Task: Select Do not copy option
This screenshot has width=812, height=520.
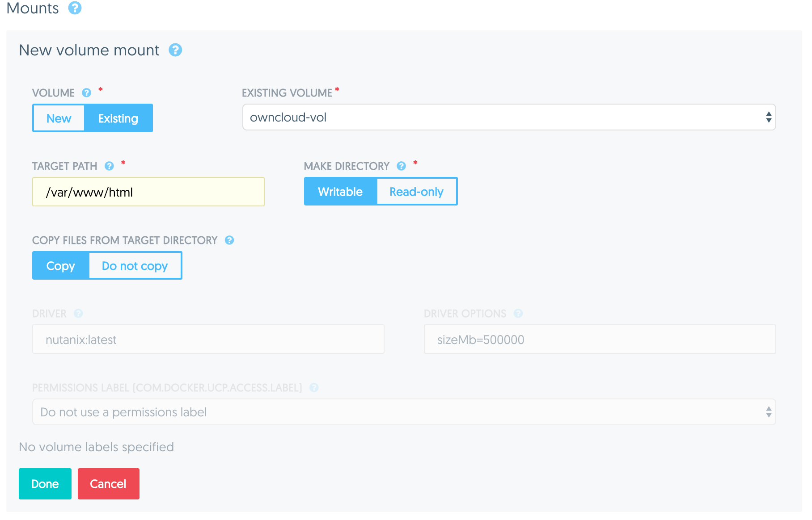Action: 135,266
